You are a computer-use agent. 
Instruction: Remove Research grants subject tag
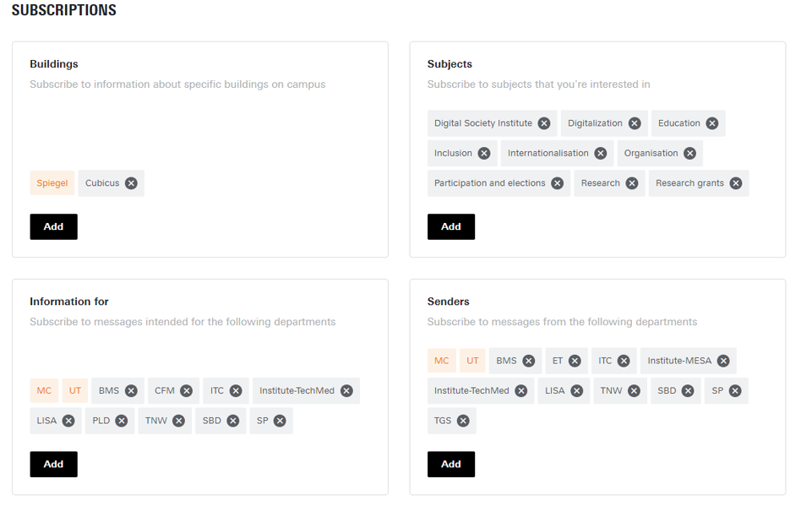(x=736, y=183)
